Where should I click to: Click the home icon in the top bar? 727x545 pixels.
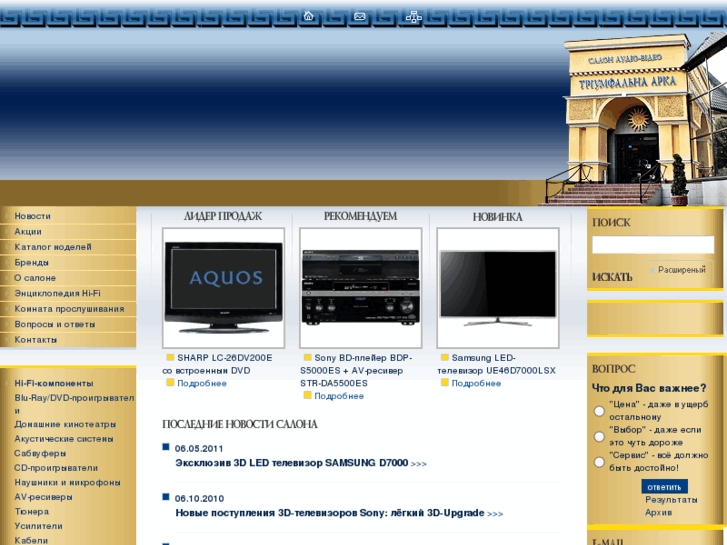click(x=308, y=16)
